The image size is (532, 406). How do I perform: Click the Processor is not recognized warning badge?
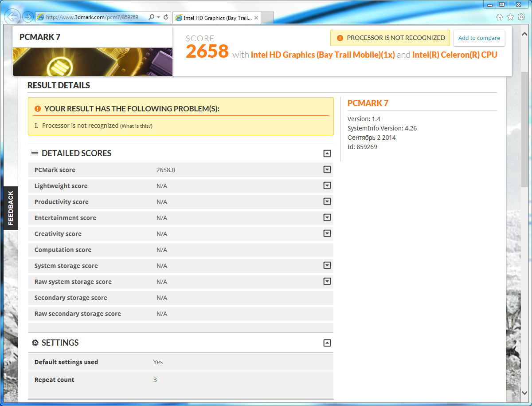(x=390, y=38)
